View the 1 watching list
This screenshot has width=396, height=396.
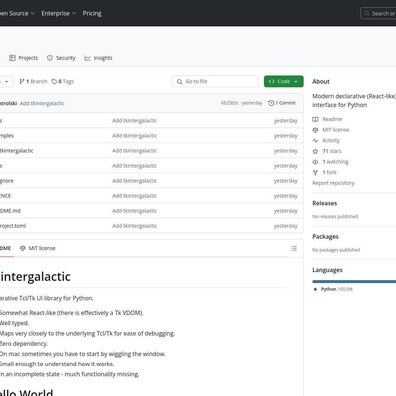tap(335, 162)
